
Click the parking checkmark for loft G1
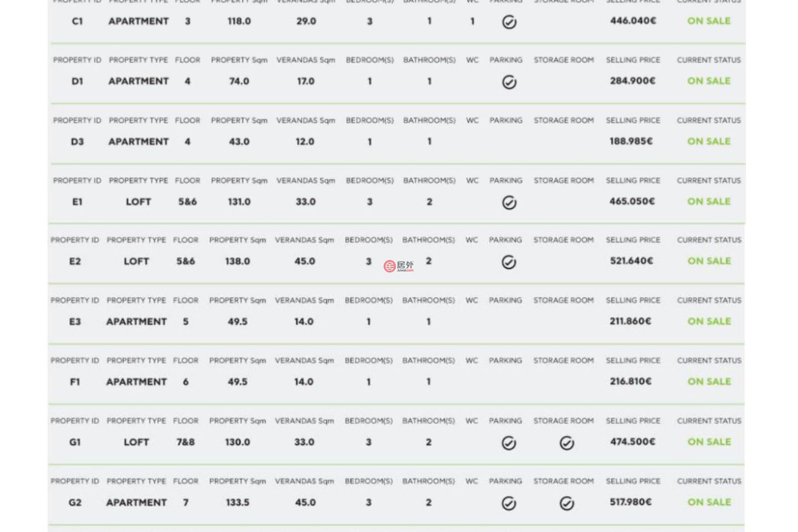pyautogui.click(x=509, y=443)
